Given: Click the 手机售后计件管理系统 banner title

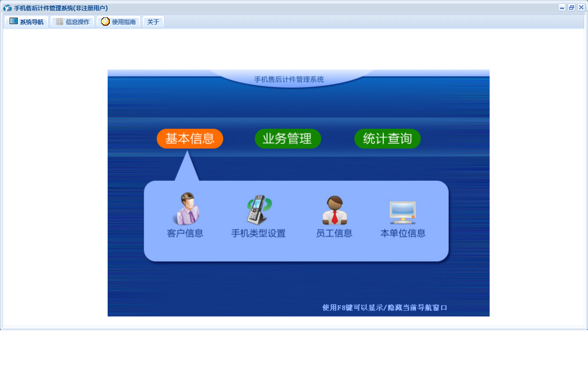Looking at the screenshot, I should [289, 80].
